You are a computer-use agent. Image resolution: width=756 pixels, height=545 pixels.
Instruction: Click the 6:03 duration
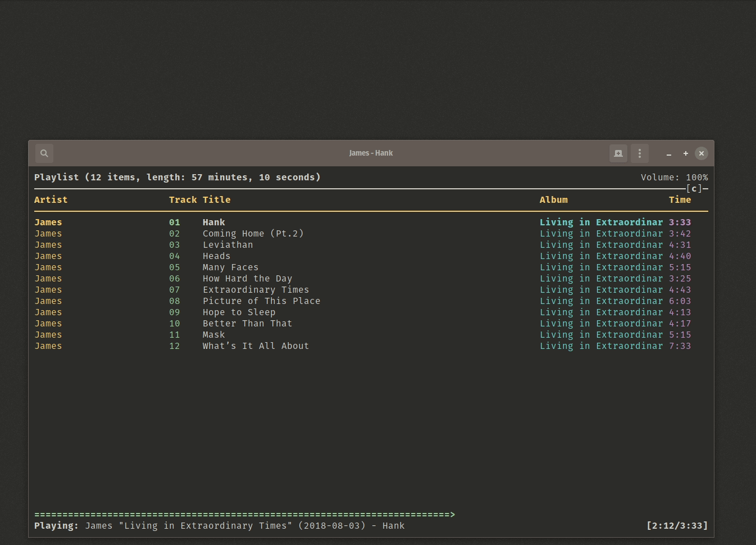(680, 301)
